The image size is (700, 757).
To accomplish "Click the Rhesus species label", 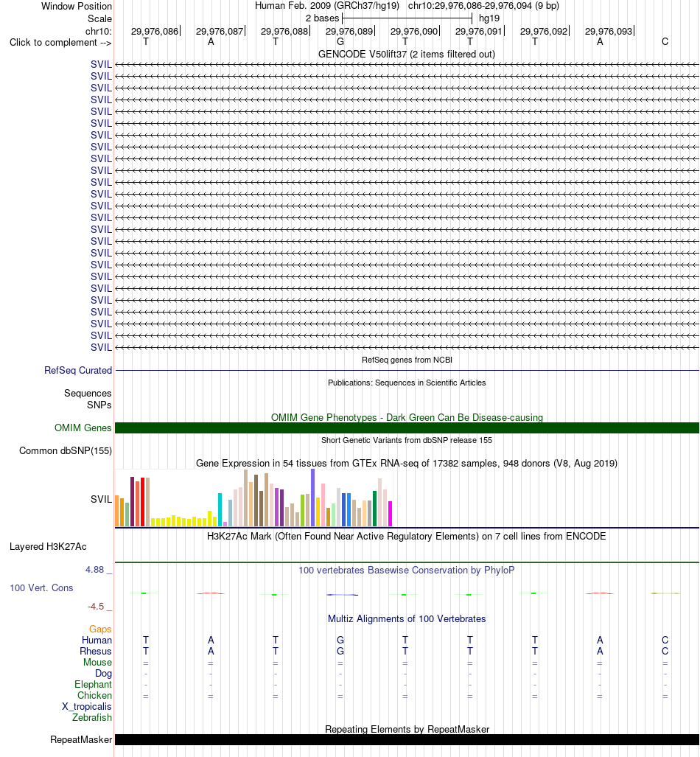I will click(96, 652).
